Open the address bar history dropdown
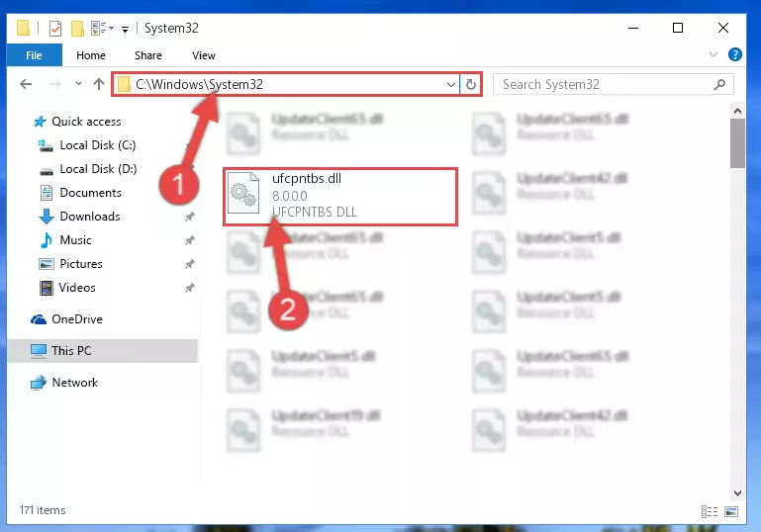This screenshot has height=532, width=761. pos(451,85)
